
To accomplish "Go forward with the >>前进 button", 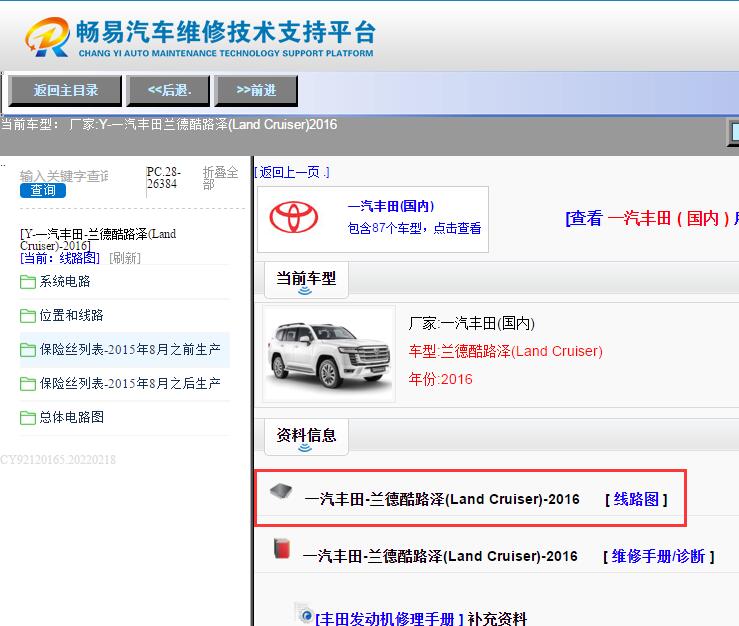I will coord(256,90).
